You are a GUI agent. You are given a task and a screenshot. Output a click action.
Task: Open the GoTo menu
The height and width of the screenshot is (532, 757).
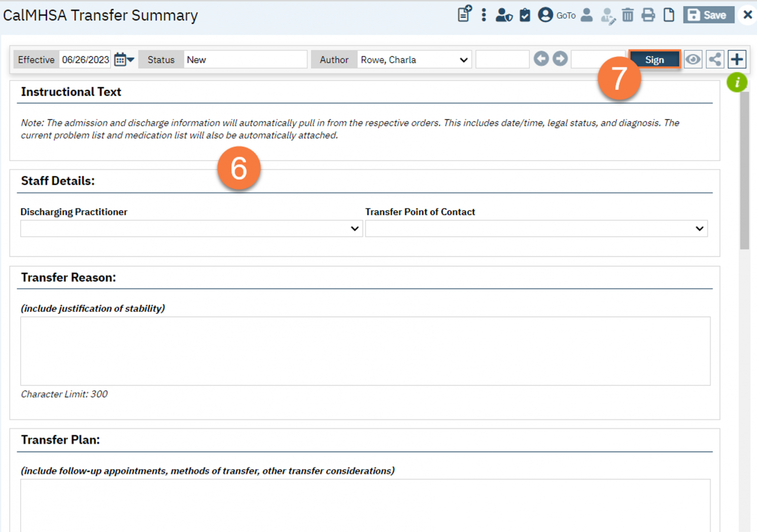566,15
